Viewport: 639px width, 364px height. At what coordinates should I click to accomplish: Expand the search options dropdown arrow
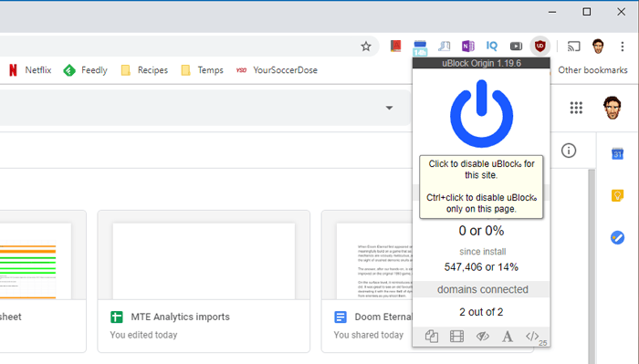coord(389,108)
